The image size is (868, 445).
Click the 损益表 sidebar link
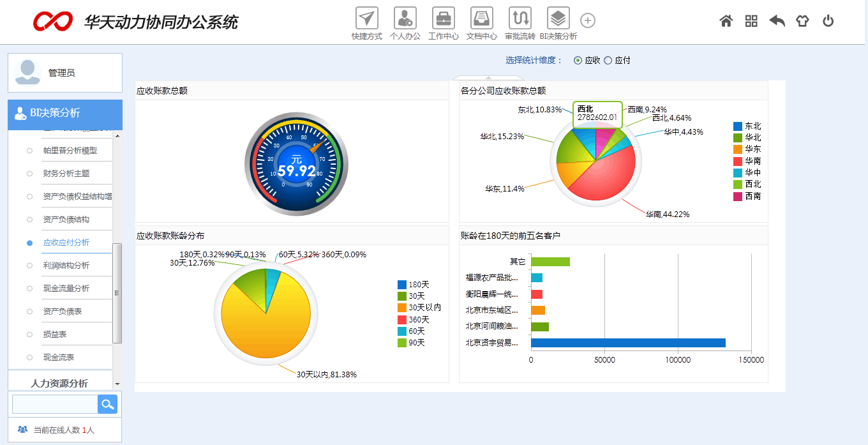pyautogui.click(x=55, y=335)
